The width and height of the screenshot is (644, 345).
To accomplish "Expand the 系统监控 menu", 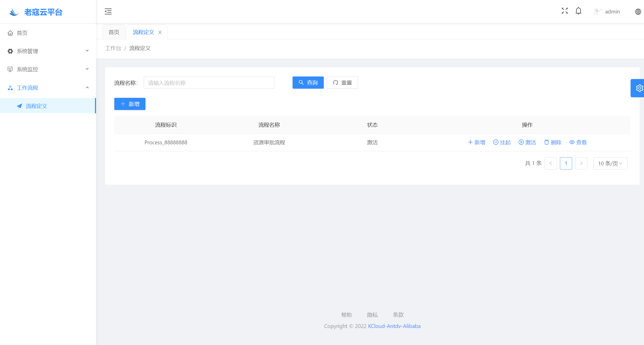I will tap(48, 69).
